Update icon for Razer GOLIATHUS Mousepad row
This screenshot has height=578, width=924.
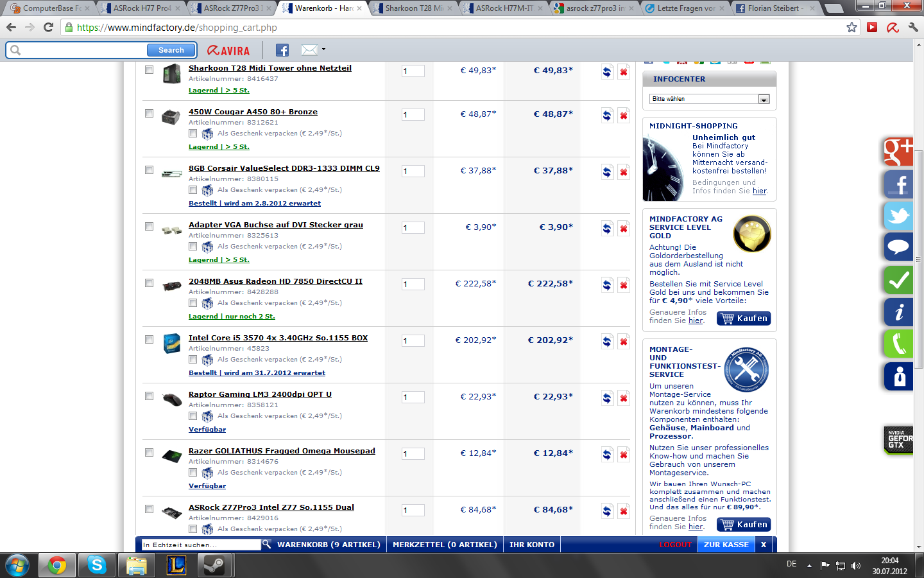tap(607, 455)
